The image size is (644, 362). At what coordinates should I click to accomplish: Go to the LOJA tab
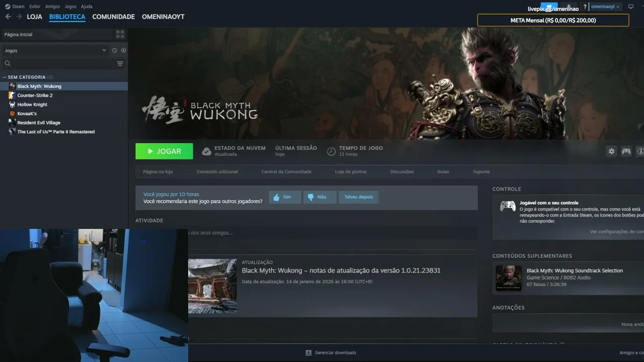click(x=35, y=17)
